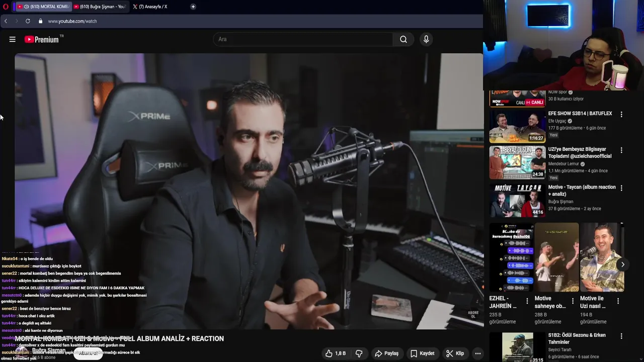Open options for Motive - Taycan video

[x=621, y=188]
